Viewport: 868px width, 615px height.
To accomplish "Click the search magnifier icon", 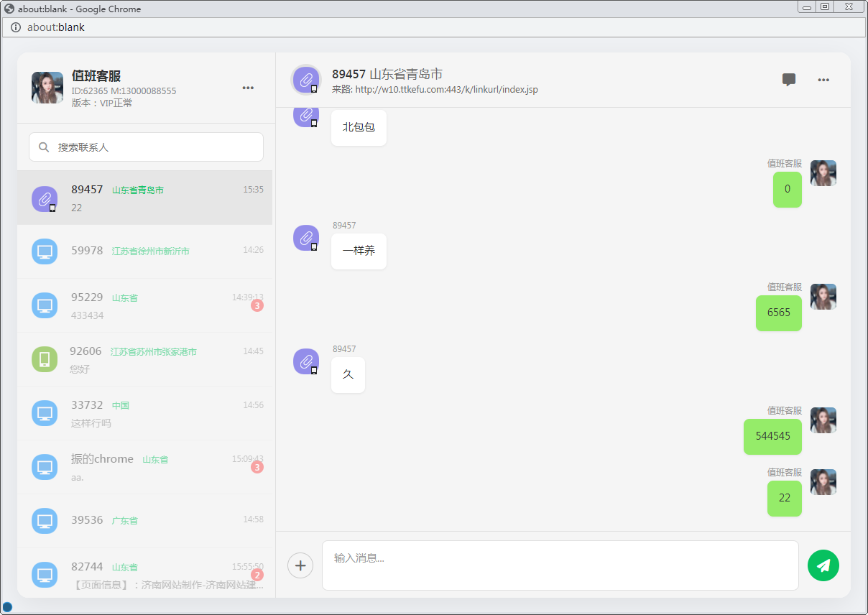I will tap(44, 147).
